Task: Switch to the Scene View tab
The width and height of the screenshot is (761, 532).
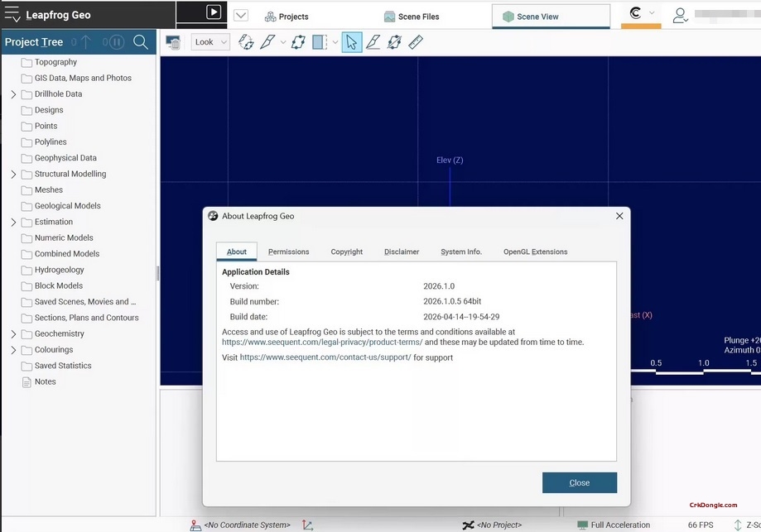Action: click(x=551, y=17)
